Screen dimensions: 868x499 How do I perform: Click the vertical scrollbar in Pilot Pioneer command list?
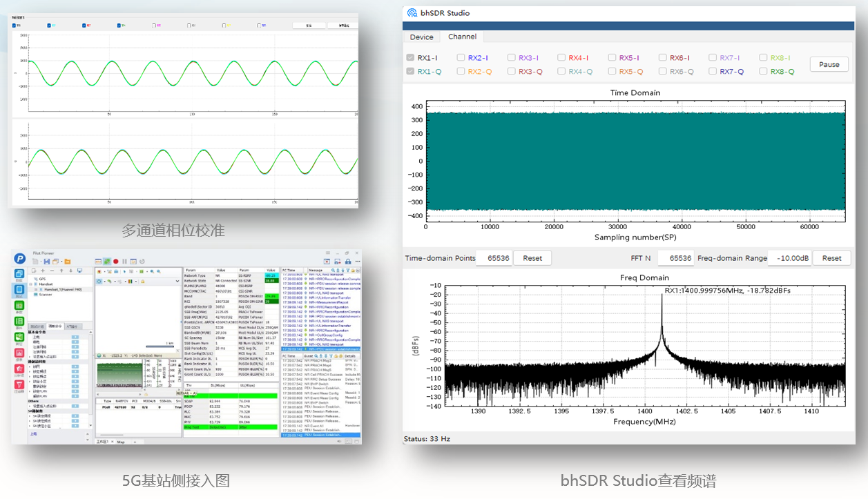click(x=90, y=378)
